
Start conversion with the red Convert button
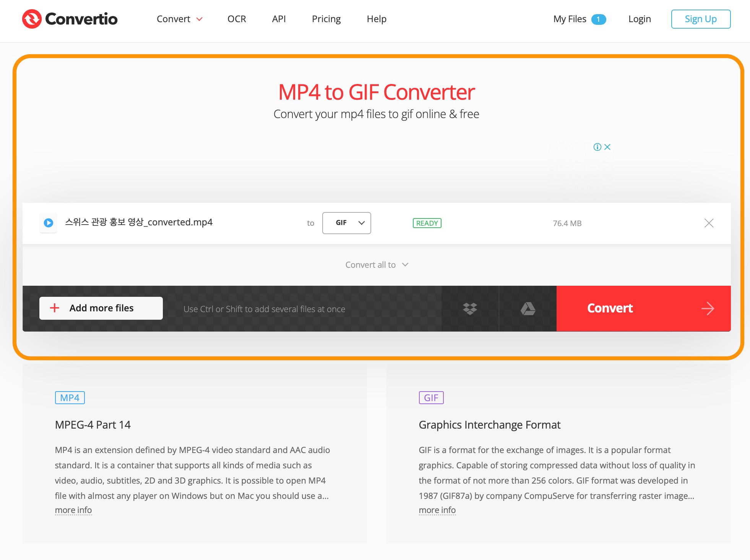pos(643,309)
